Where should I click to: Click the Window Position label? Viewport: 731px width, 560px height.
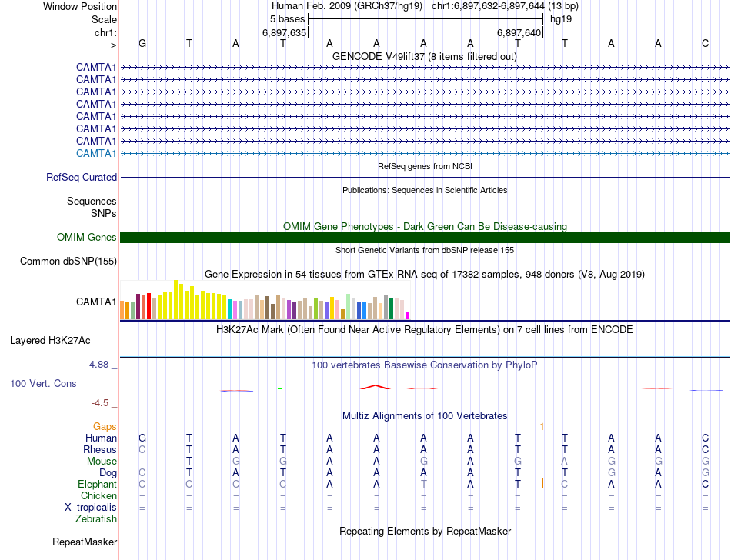[80, 6]
